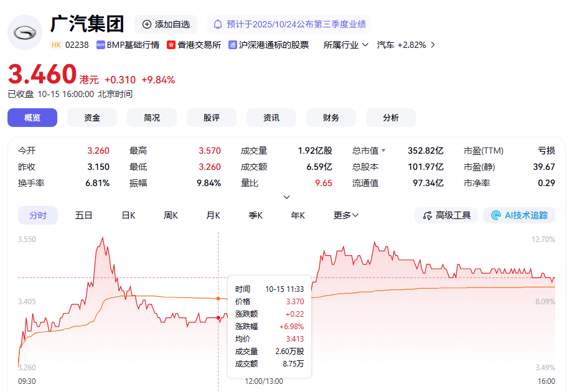This screenshot has height=392, width=572.
Task: Click the arrow after 汽车 +2.82%
Action: point(433,45)
